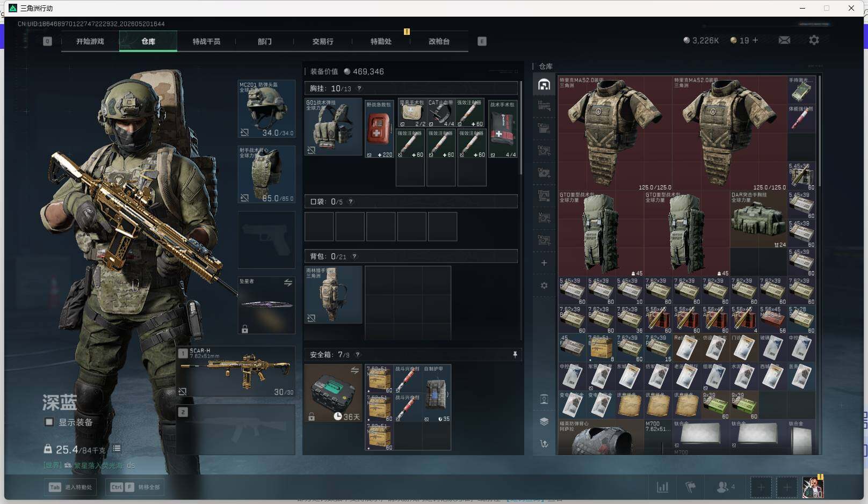Select the CAT止血带 tourniquet item
Image resolution: width=868 pixels, height=504 pixels.
[x=440, y=113]
